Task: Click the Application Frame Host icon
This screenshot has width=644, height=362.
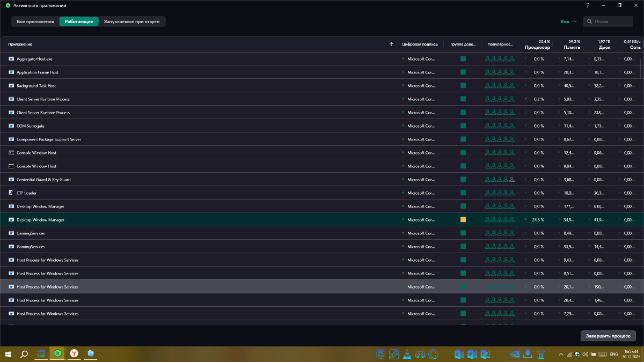Action: [11, 72]
